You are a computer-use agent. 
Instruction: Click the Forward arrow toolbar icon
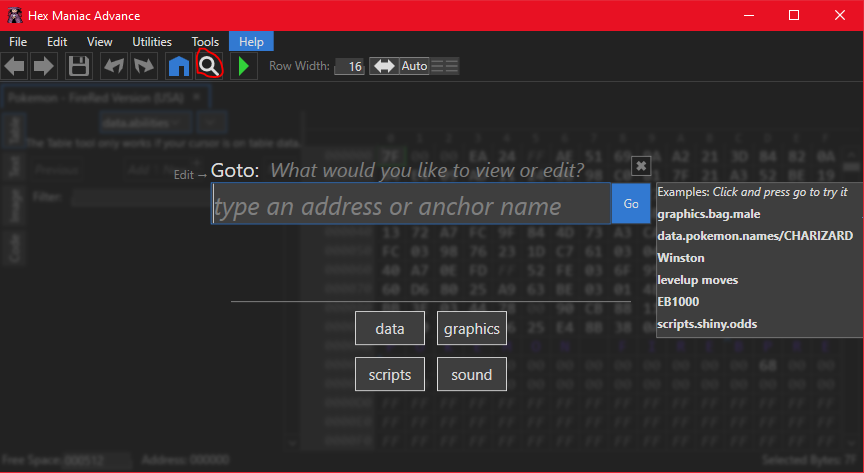click(44, 66)
